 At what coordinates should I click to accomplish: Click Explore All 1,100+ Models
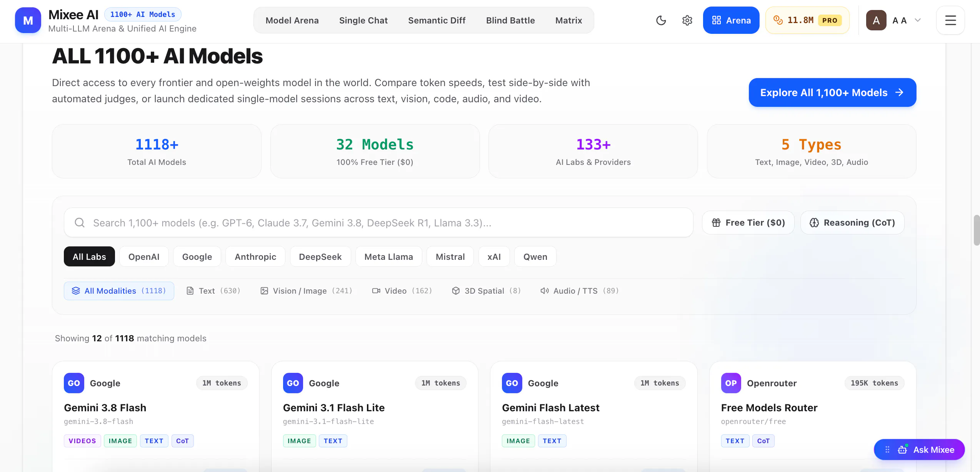[832, 93]
